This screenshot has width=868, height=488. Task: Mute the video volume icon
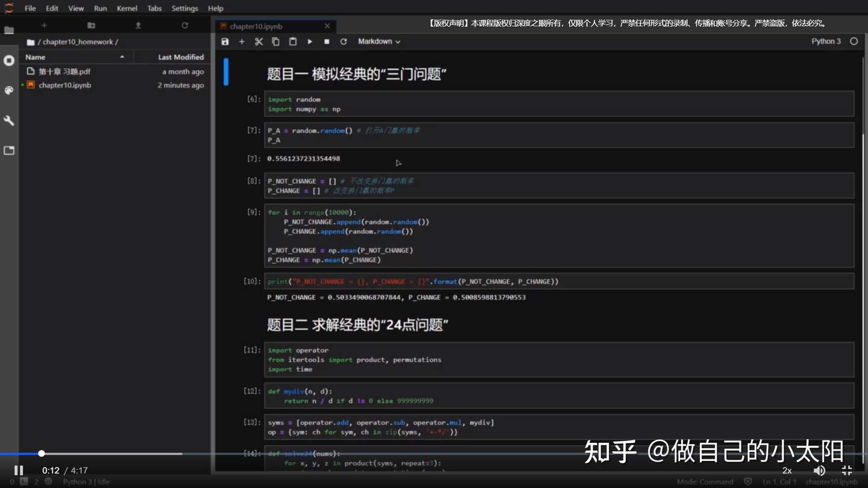pyautogui.click(x=819, y=471)
